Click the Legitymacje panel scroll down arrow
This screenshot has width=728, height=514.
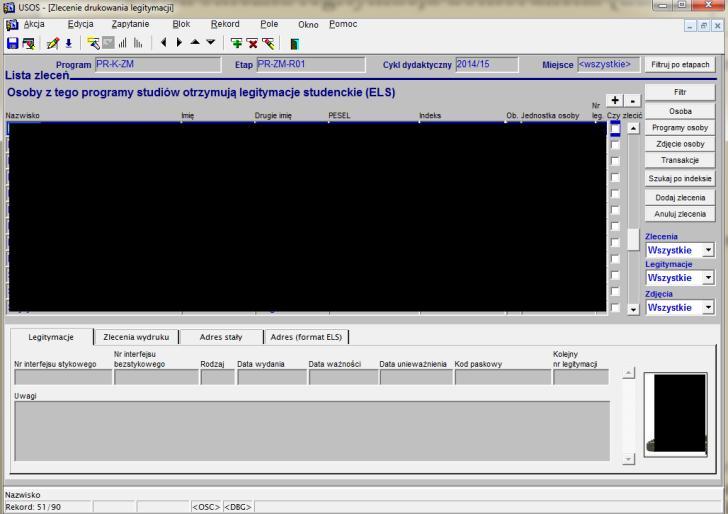[x=628, y=459]
